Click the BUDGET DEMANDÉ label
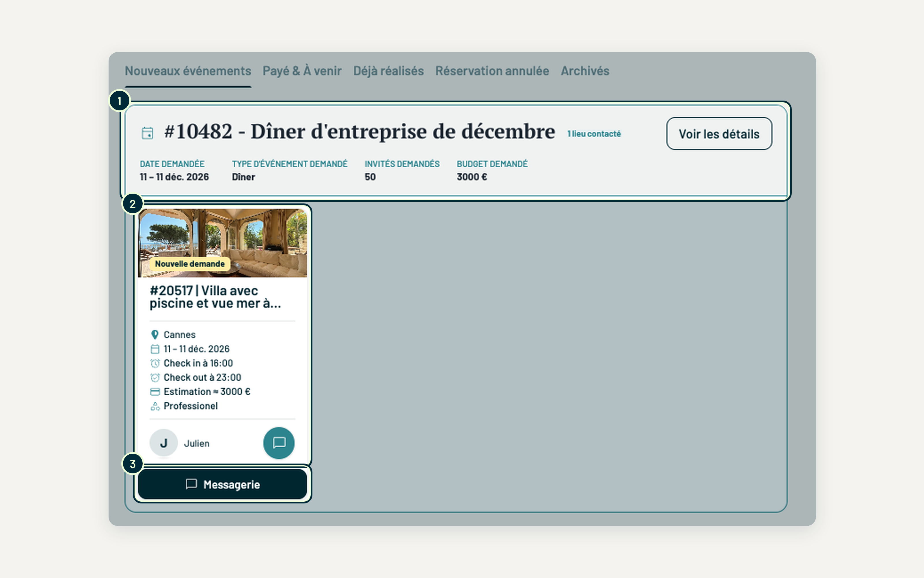This screenshot has width=924, height=578. coord(492,164)
